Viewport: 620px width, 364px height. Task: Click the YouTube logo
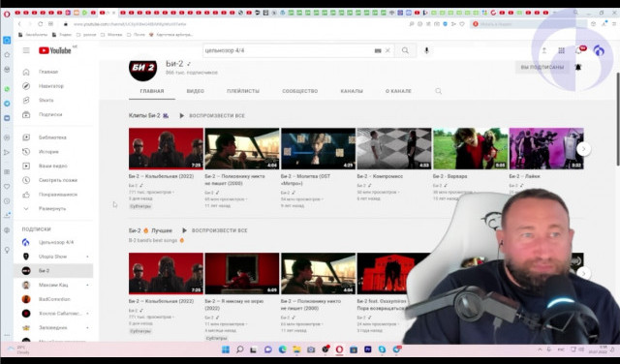tap(55, 50)
